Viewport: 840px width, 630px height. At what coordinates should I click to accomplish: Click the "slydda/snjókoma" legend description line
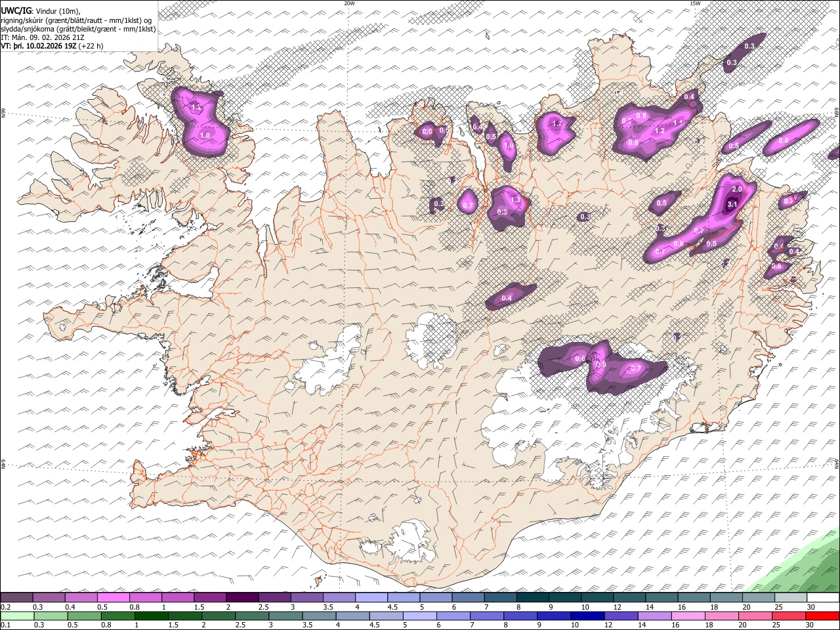click(x=78, y=29)
